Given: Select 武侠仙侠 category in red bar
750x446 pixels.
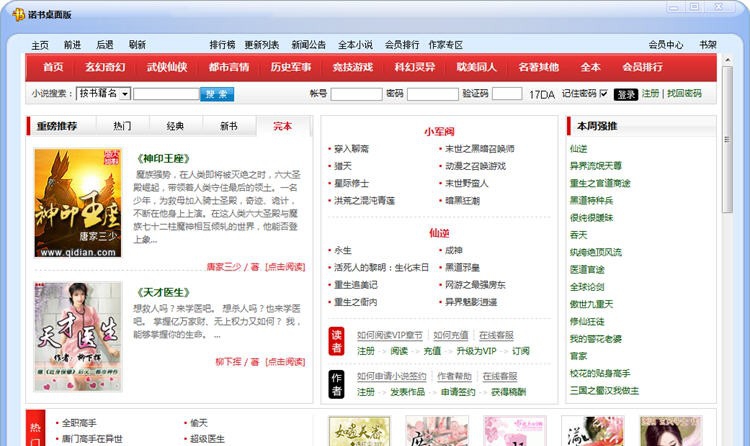Looking at the screenshot, I should pyautogui.click(x=167, y=67).
